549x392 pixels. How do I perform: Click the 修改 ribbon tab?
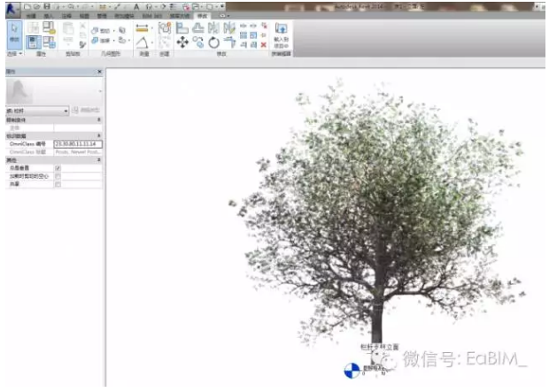tap(203, 16)
